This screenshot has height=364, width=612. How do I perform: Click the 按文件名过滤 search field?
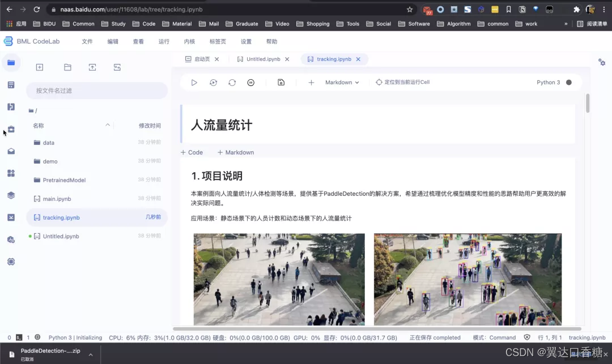click(x=96, y=90)
